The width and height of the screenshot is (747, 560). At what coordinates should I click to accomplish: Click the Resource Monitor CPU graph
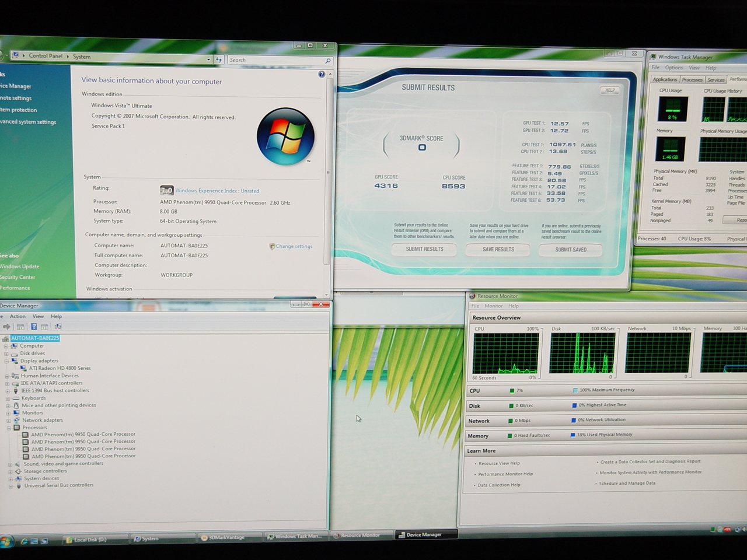pyautogui.click(x=505, y=353)
